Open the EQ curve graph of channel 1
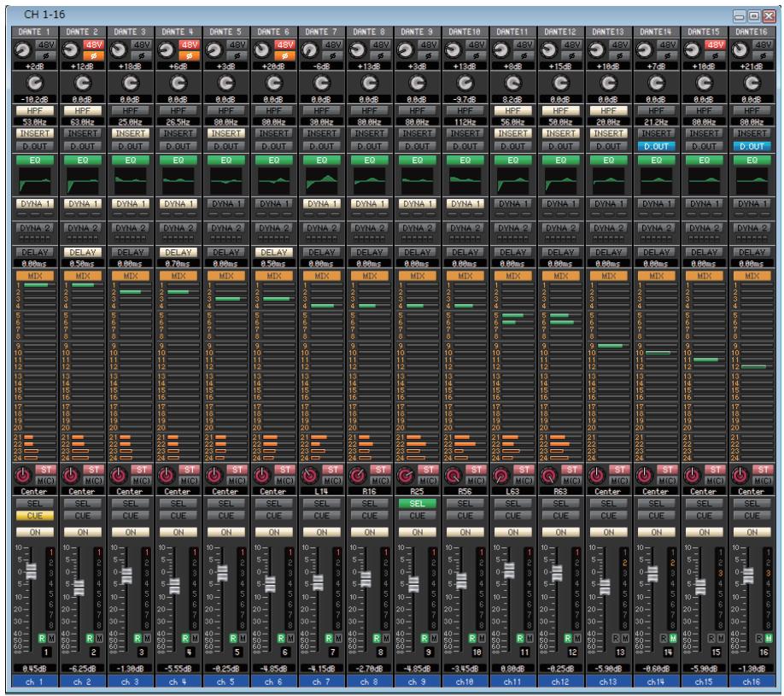The width and height of the screenshot is (784, 696). pyautogui.click(x=34, y=181)
